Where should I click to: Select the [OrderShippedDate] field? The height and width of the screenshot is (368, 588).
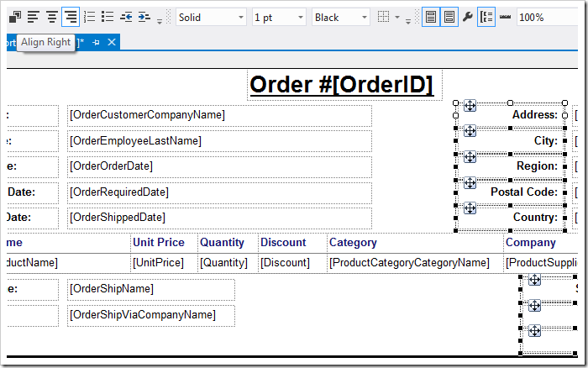click(x=219, y=218)
